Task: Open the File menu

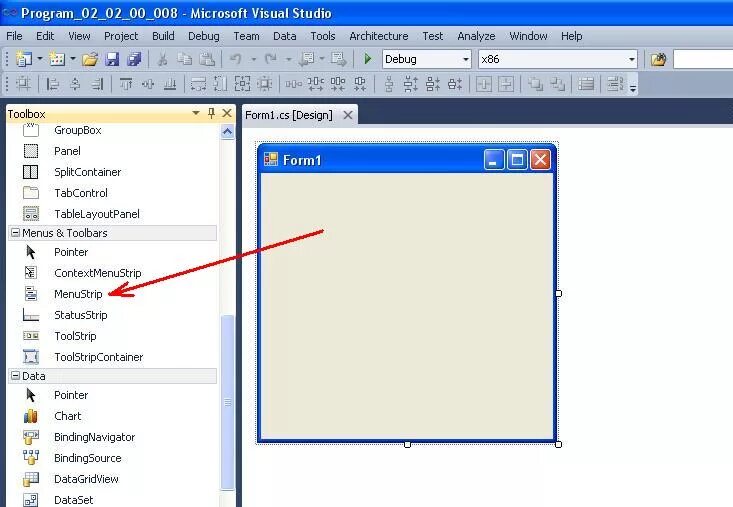Action: [x=14, y=36]
